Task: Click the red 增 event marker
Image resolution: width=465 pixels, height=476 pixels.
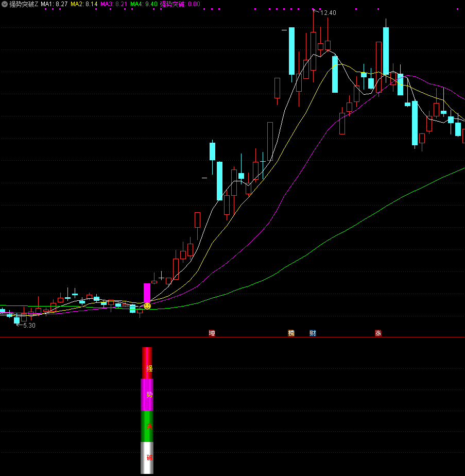Action: pos(212,333)
